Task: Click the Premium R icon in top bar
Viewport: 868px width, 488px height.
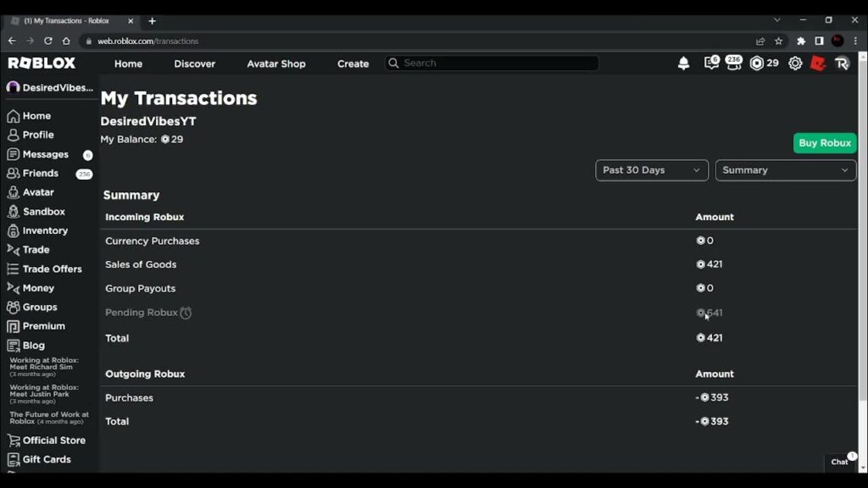Action: coord(842,64)
